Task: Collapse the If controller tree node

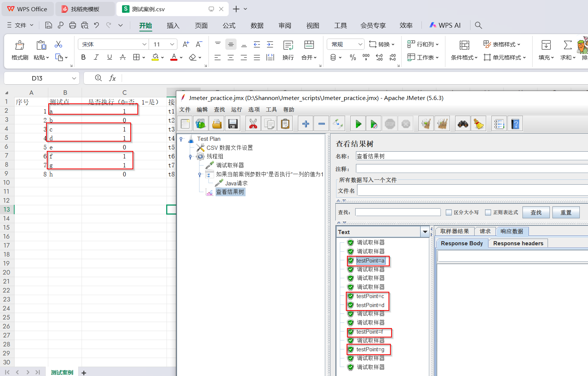Action: click(200, 174)
